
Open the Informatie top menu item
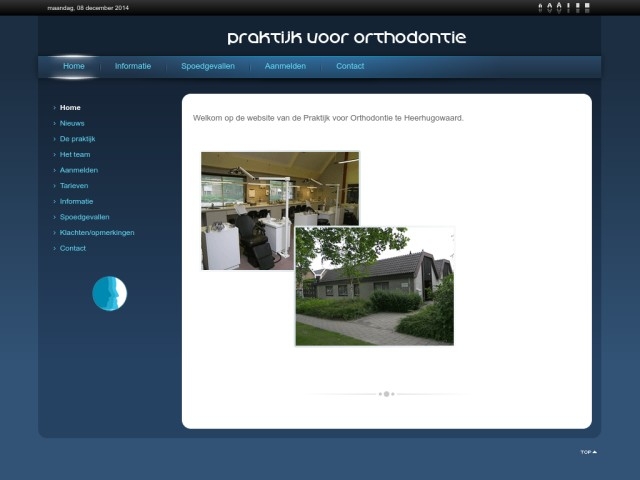[x=133, y=66]
